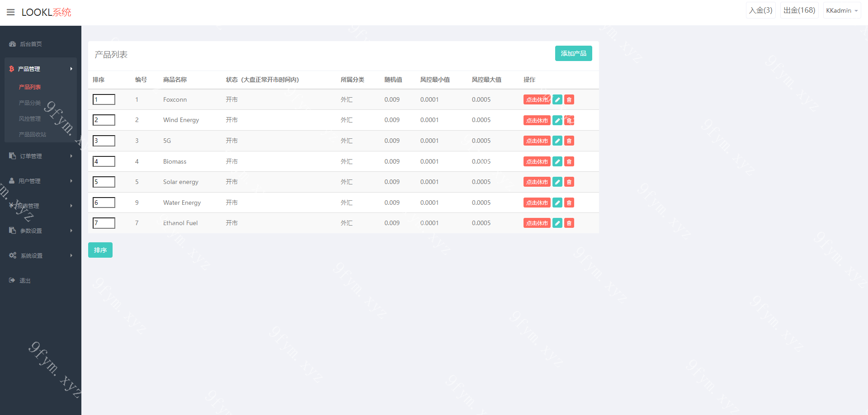Edit the Solar energy product
Screen dimensions: 868x415
557,182
